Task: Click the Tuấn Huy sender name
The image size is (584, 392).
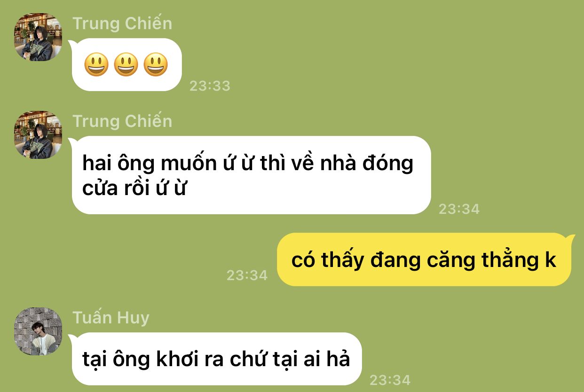Action: pyautogui.click(x=111, y=318)
